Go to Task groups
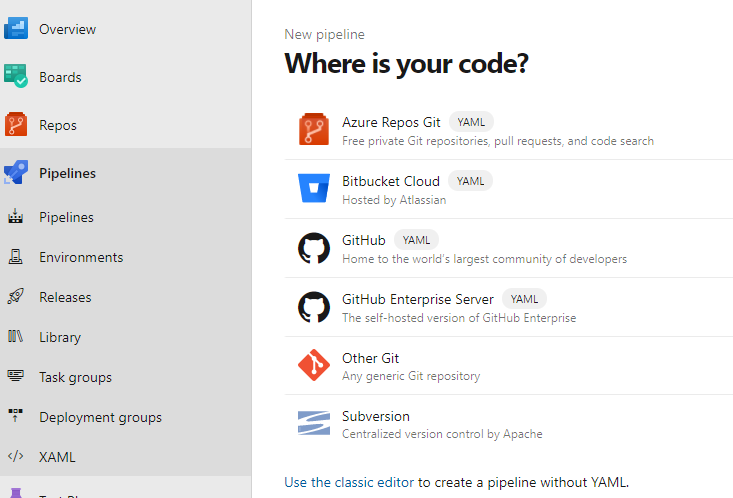733x498 pixels. (x=75, y=377)
